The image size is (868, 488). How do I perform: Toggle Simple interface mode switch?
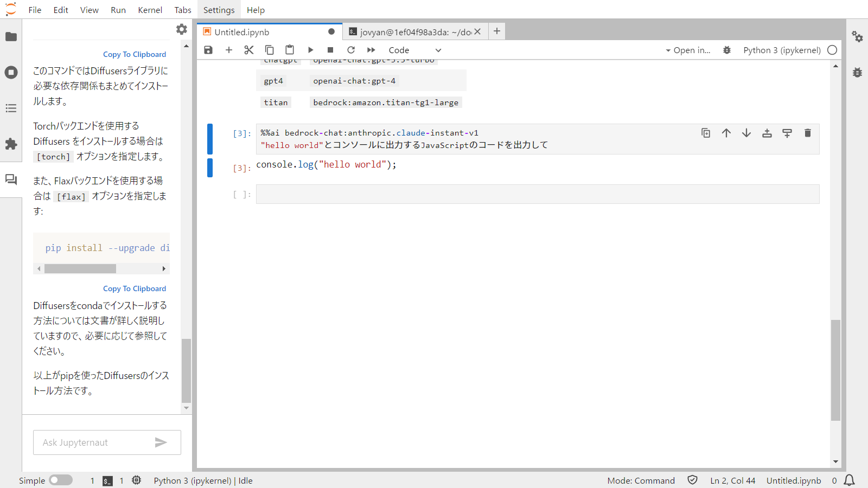tap(60, 480)
